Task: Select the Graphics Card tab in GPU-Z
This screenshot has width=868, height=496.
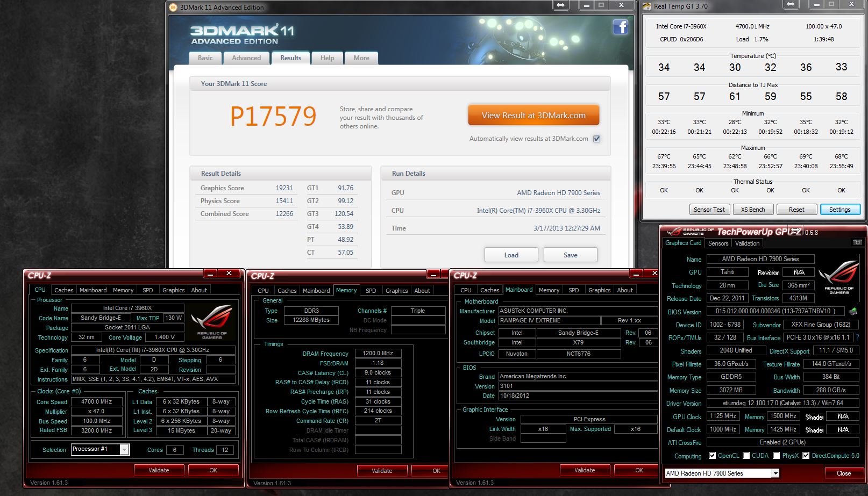Action: pos(683,243)
